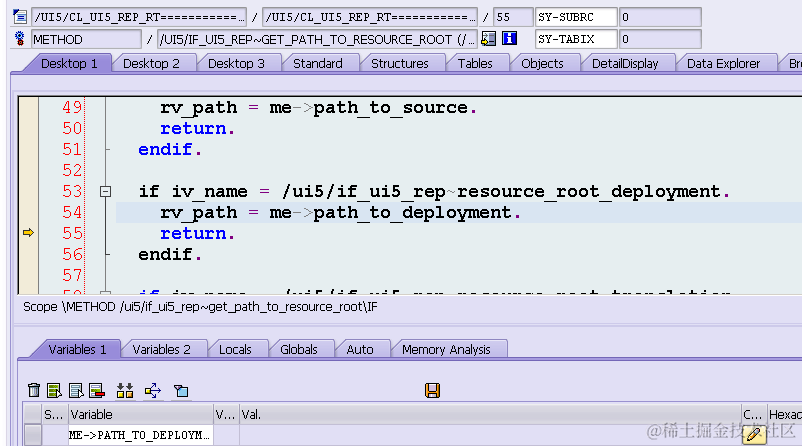Click the Val. column header
This screenshot has width=802, height=446.
(490, 414)
